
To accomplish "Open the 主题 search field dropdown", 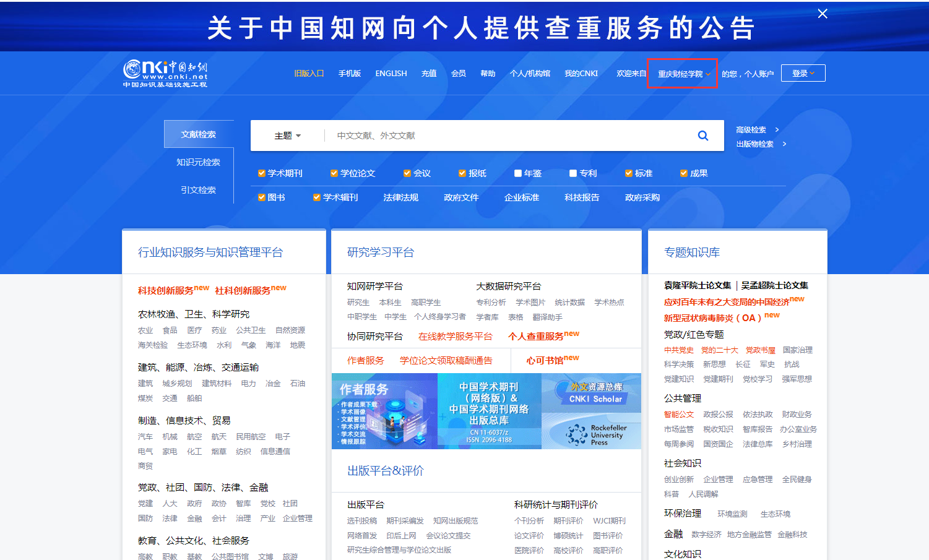I will tap(288, 136).
